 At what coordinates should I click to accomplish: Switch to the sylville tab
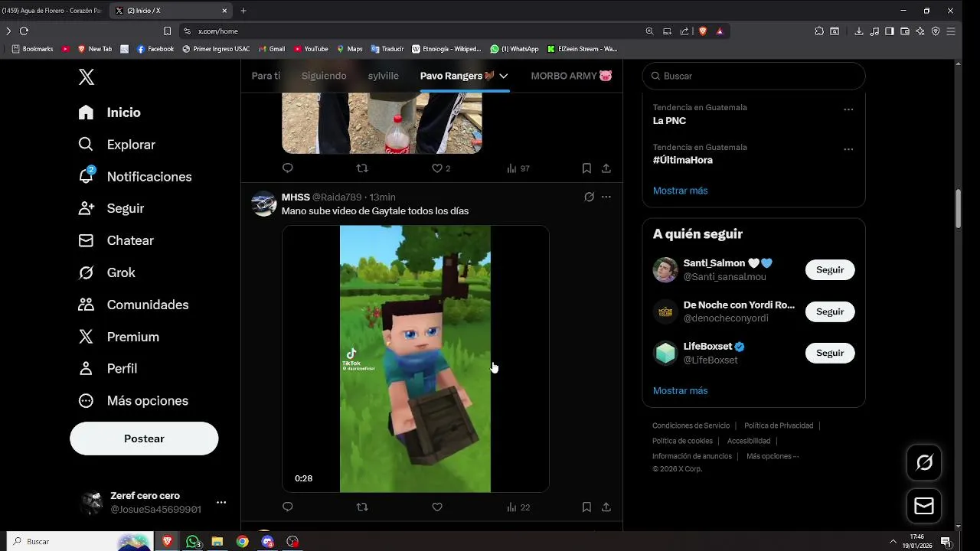384,76
